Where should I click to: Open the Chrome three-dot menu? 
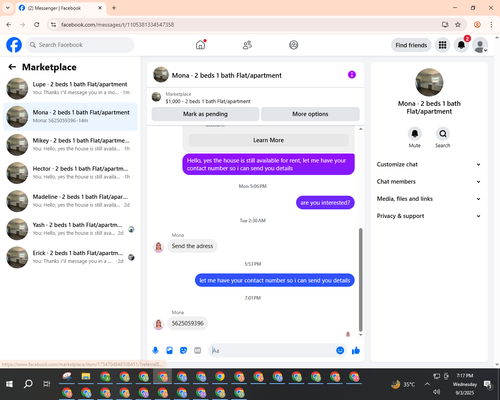pyautogui.click(x=491, y=25)
